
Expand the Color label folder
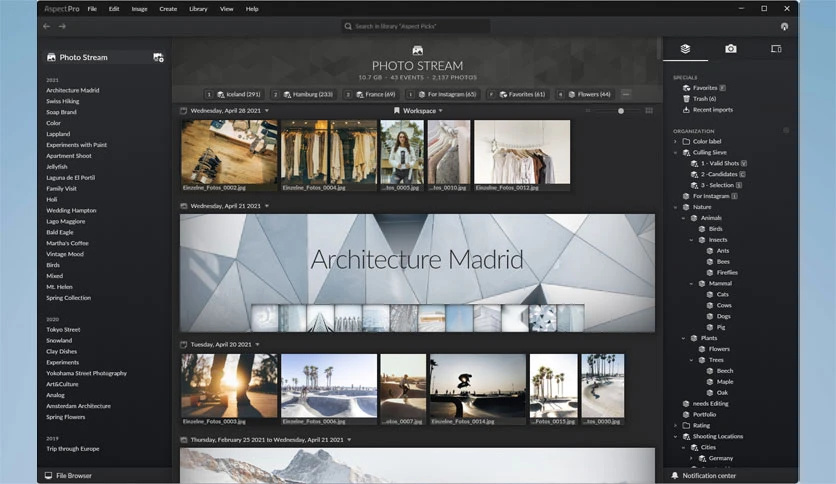(x=676, y=142)
